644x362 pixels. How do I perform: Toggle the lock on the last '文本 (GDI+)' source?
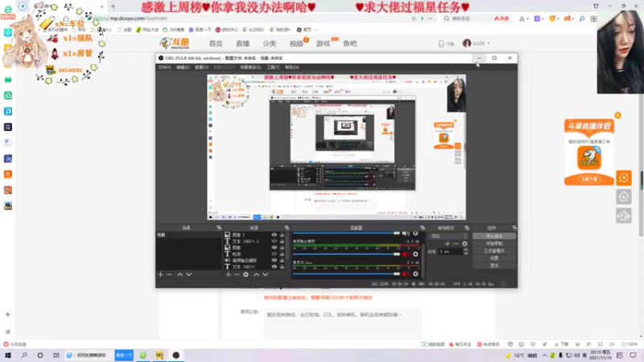[x=282, y=267]
